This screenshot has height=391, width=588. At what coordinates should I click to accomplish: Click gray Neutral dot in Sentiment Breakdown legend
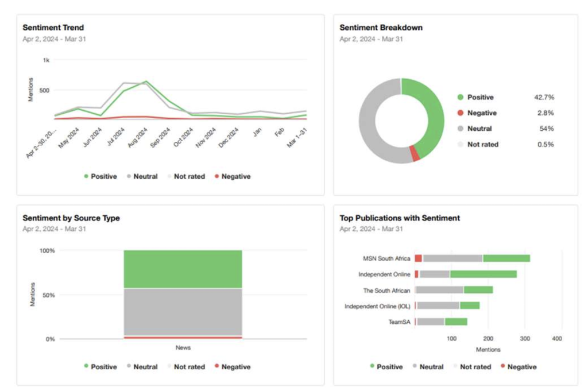[x=460, y=129]
